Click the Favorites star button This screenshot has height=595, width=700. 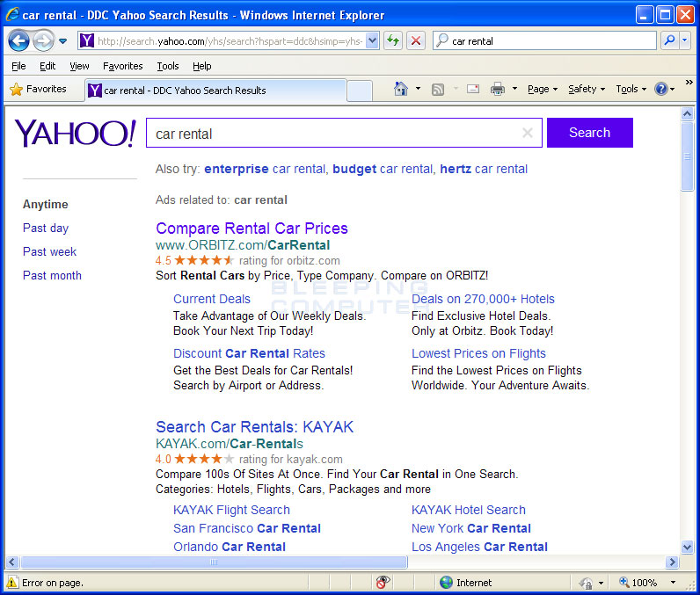(39, 89)
